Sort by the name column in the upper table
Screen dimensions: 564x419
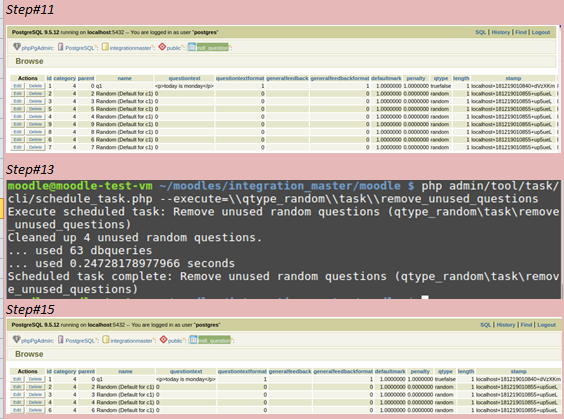pos(124,78)
